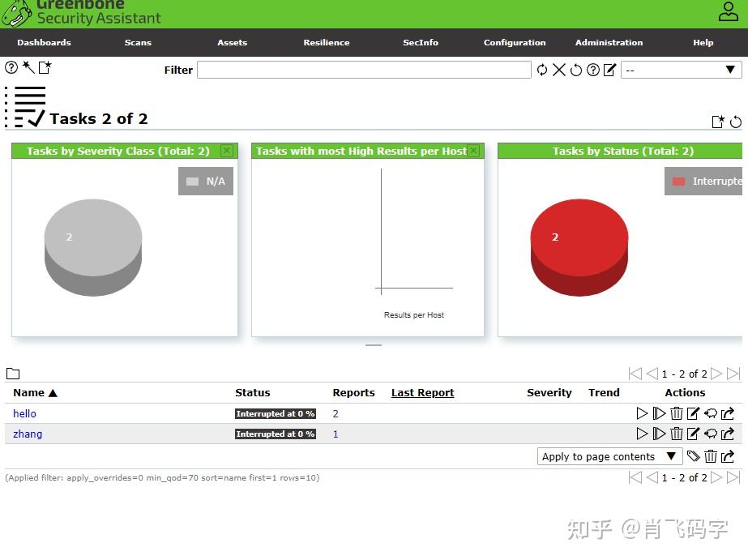
Task: Export the hello task
Action: click(726, 413)
